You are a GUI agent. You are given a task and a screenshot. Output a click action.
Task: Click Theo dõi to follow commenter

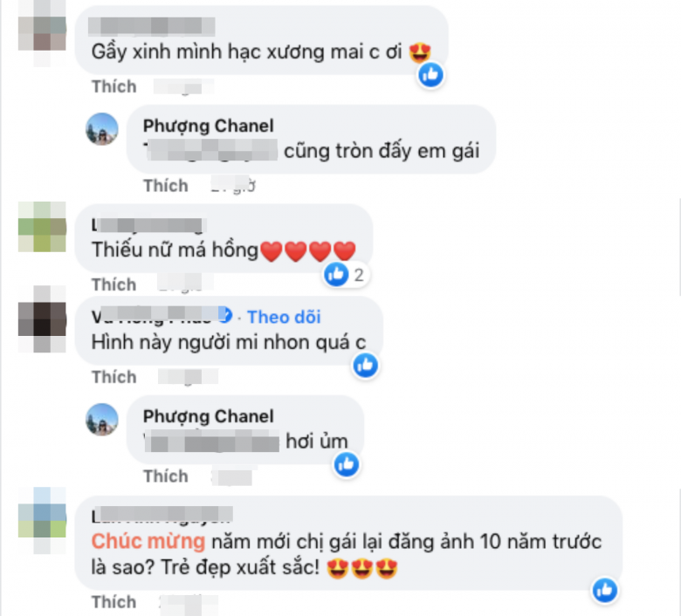[284, 318]
